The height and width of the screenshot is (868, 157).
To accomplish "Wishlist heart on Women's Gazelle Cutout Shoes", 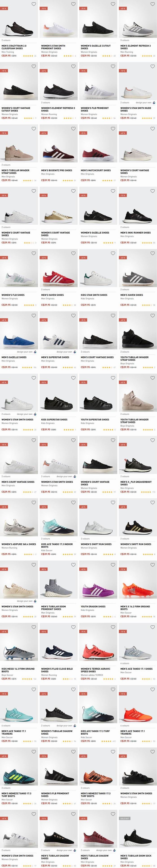I will [x=113, y=4].
